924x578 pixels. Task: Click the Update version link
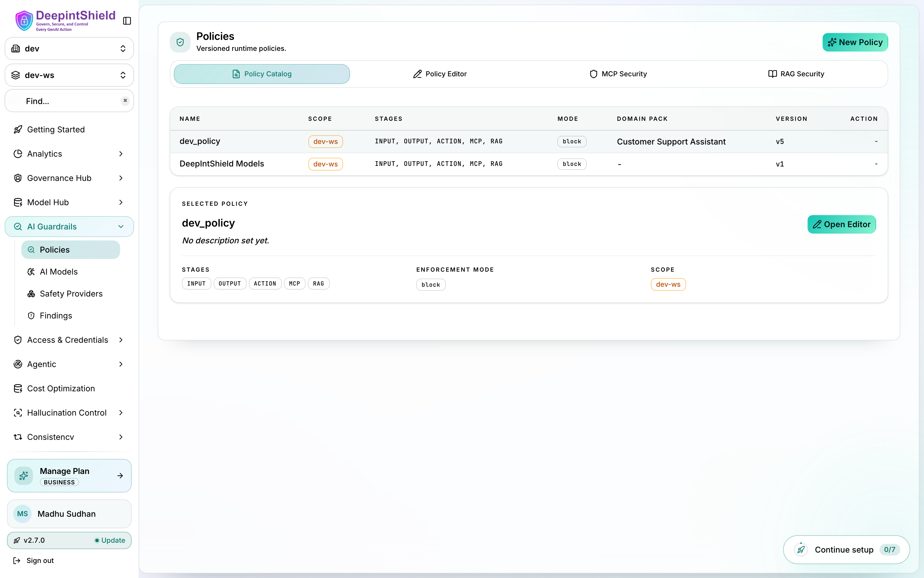110,540
